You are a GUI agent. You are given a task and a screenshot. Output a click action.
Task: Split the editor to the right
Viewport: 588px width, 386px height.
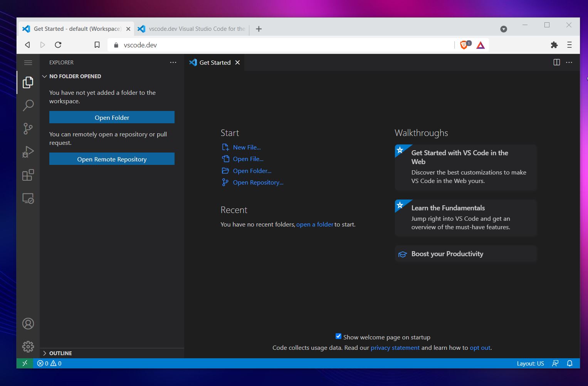click(x=556, y=62)
